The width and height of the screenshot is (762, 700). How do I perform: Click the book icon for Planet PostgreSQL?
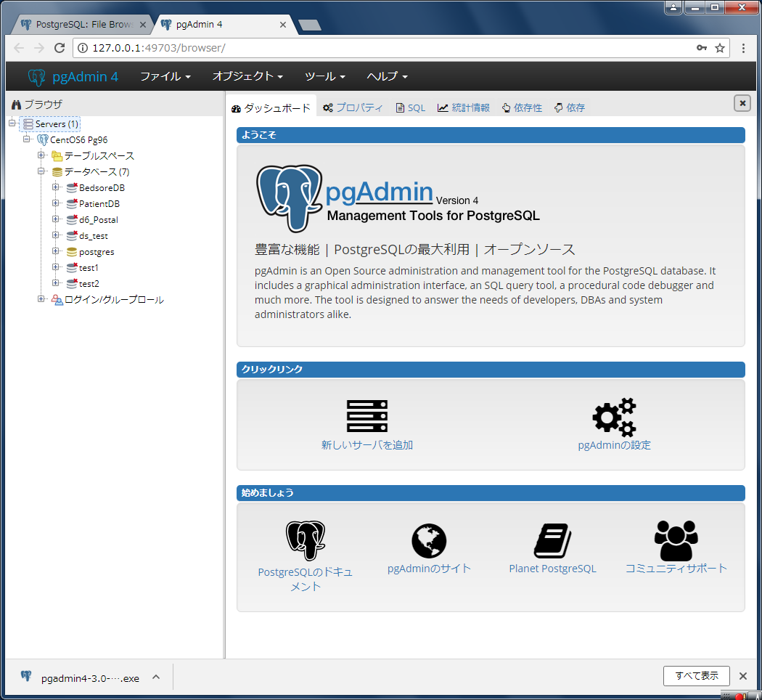click(552, 540)
